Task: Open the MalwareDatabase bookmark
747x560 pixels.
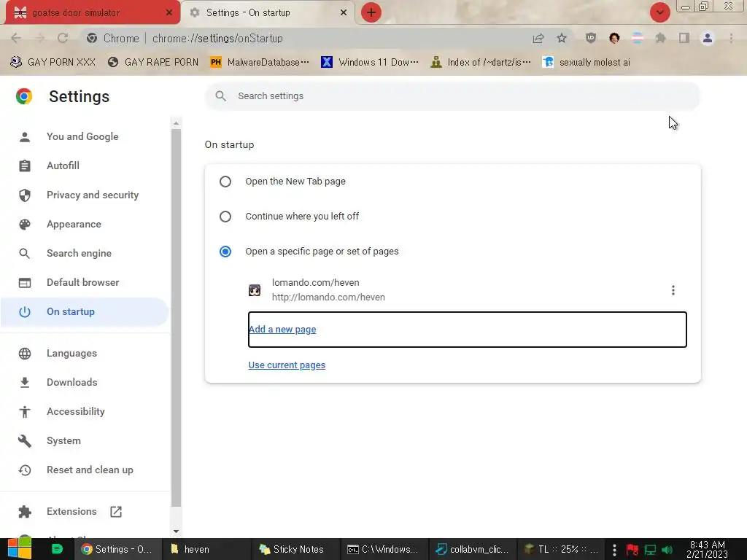Action: 260,63
